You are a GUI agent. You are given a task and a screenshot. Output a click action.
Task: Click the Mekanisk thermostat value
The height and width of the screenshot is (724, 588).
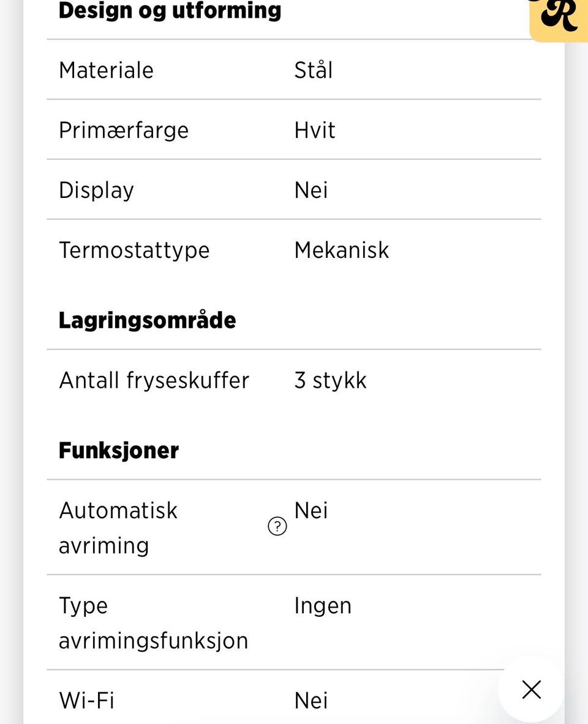click(x=341, y=250)
